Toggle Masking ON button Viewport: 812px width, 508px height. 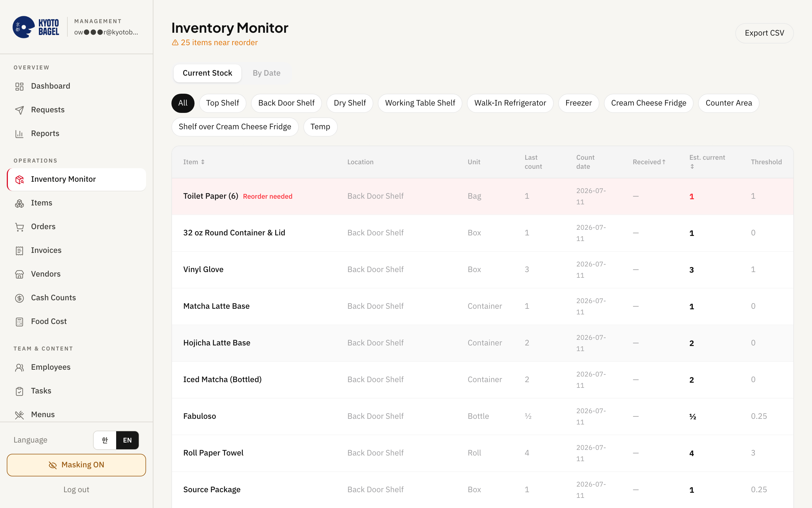click(x=76, y=465)
